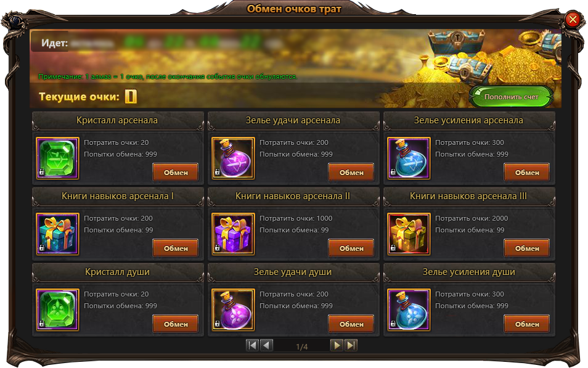
Task: Click Обмен for Зелье усиления арсенала
Action: click(x=527, y=173)
